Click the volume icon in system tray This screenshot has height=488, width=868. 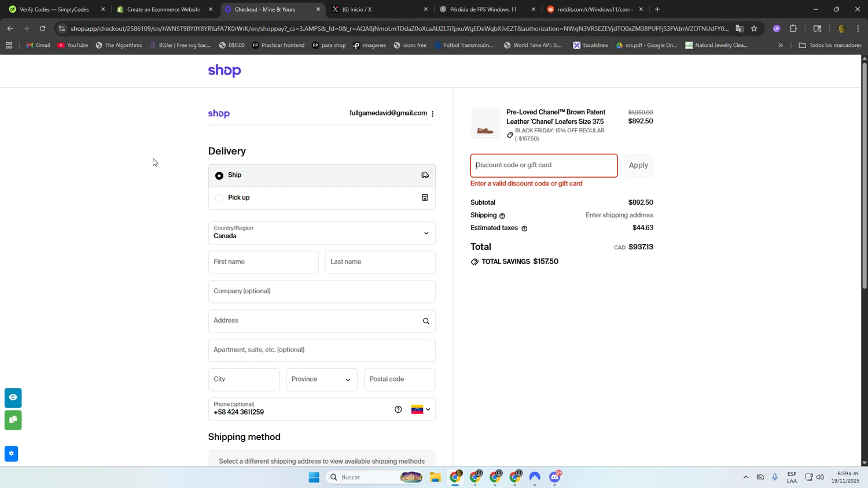pyautogui.click(x=820, y=478)
